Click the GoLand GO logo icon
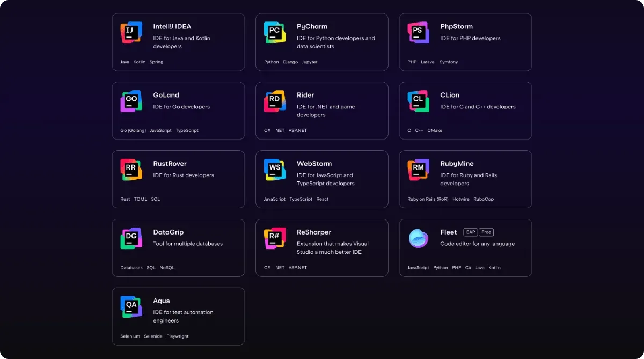Viewport: 644px width, 359px height. point(131,101)
